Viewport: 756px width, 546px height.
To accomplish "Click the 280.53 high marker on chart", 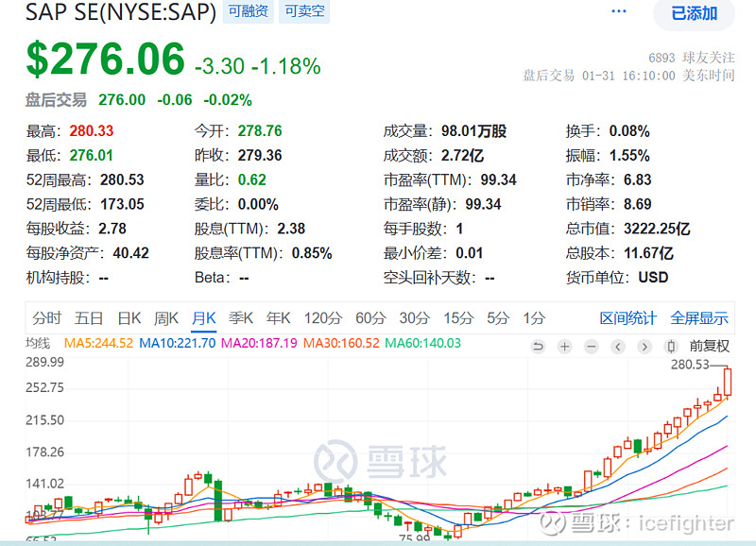I will pyautogui.click(x=690, y=365).
